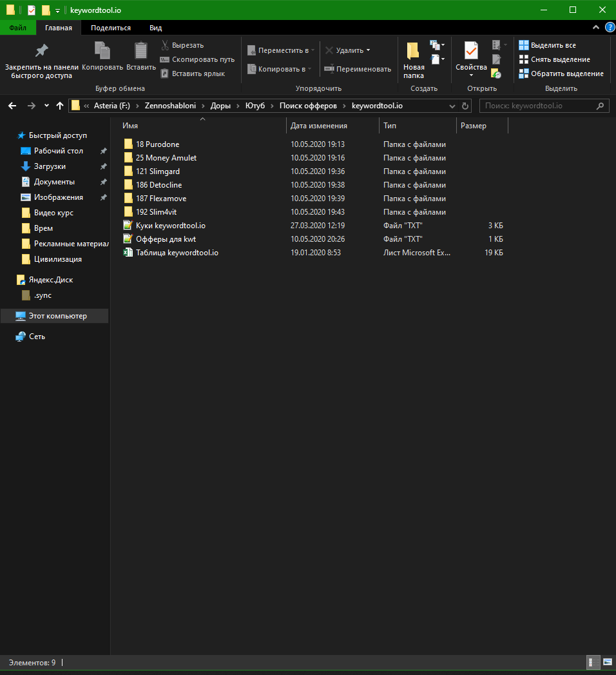Collapse the ribbon with the chevron arrow
Screen dimensions: 616x675
point(596,27)
